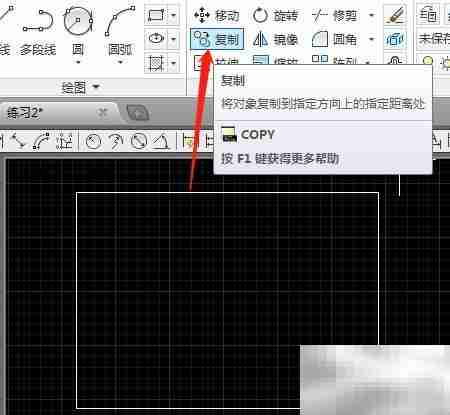
Task: Expand the ellipse tool dropdown arrow
Action: (173, 39)
